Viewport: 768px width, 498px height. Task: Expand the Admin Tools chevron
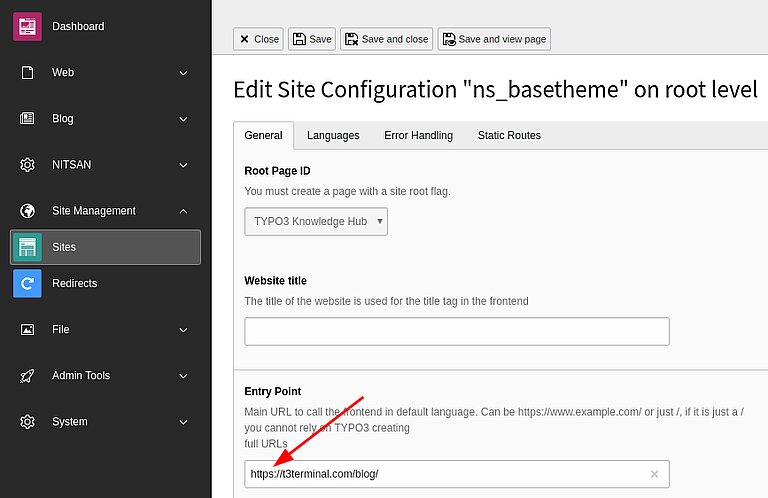coord(183,376)
